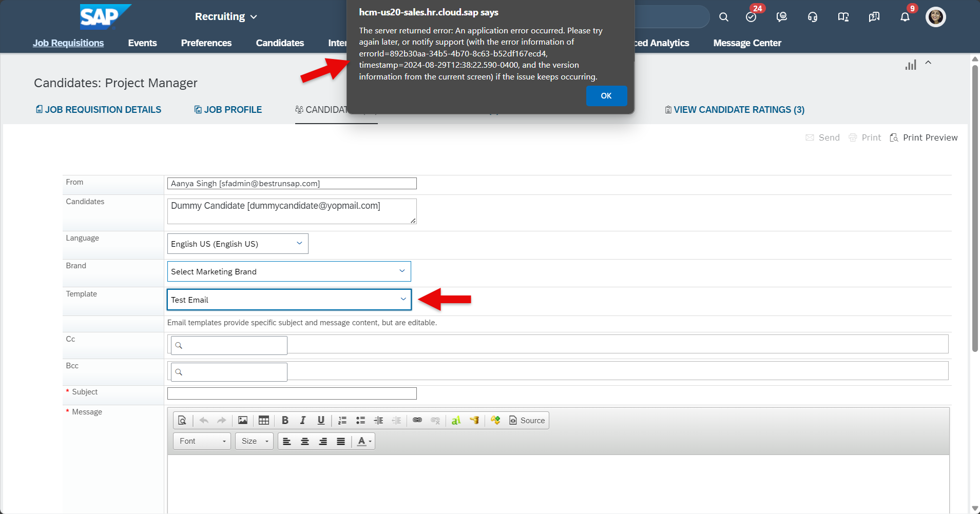
Task: Open the notifications bell
Action: pos(905,17)
